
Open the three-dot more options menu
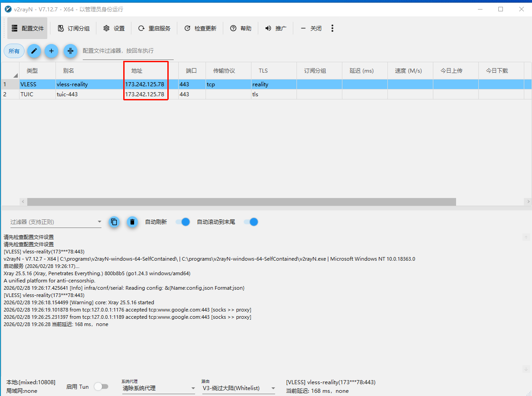coord(332,28)
